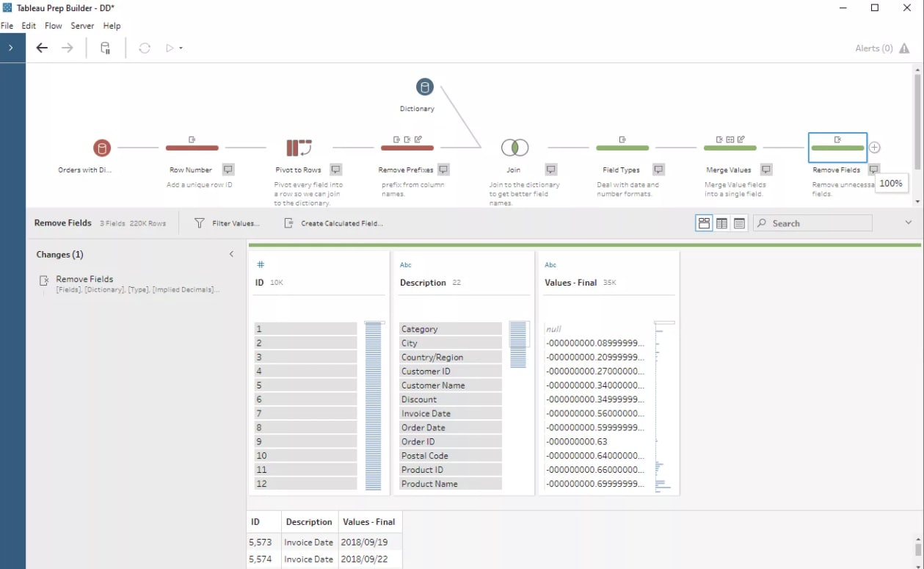Open the Server menu
The image size is (924, 569).
(x=82, y=26)
